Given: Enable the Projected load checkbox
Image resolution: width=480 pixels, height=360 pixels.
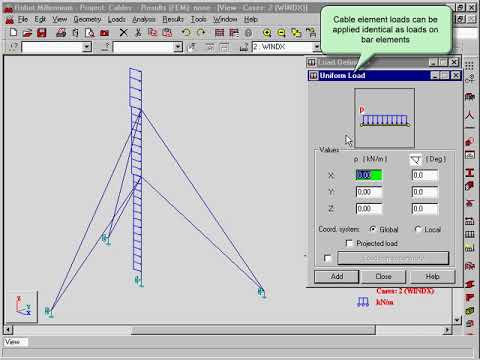Looking at the screenshot, I should pyautogui.click(x=349, y=243).
